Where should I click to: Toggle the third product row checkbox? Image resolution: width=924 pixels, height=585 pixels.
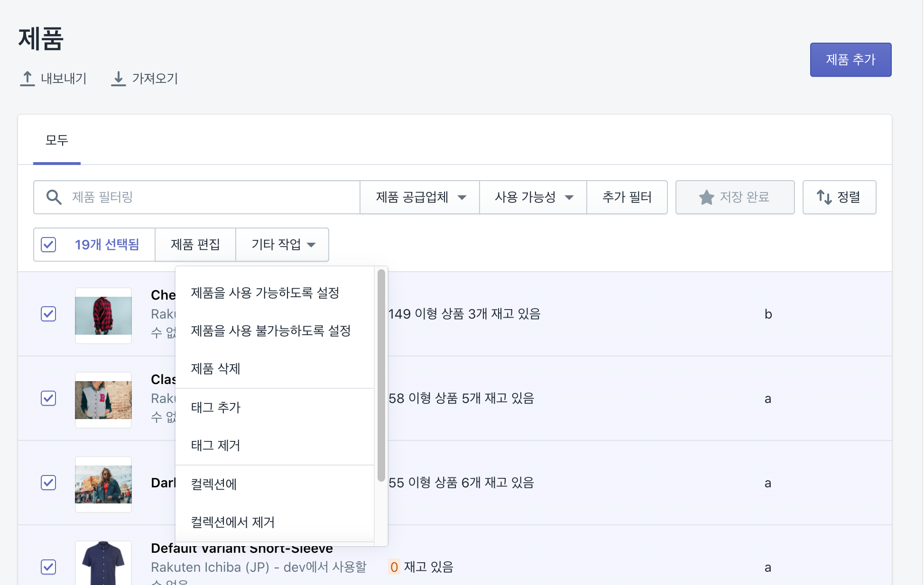(x=48, y=483)
